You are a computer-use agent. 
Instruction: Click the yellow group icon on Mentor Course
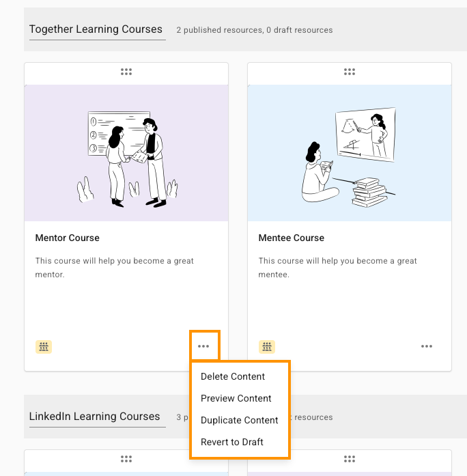[x=44, y=347]
